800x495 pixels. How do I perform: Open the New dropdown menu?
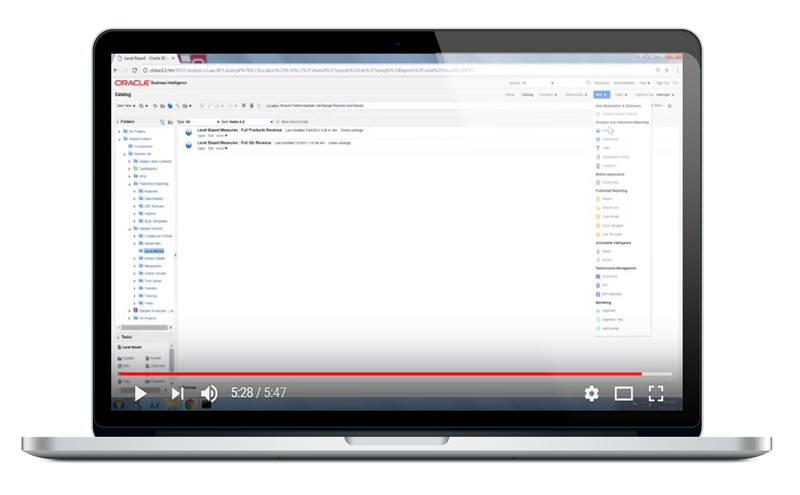click(600, 94)
